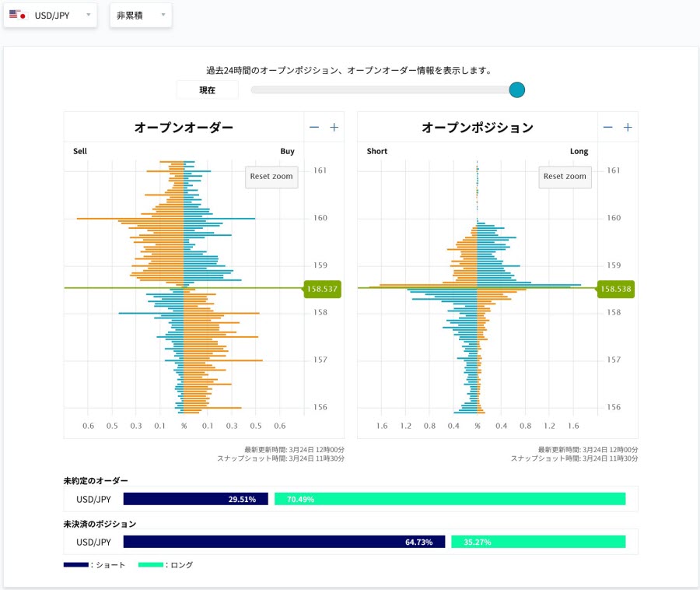Click the US/Japan flag icon
Screen dimensions: 700x590
pos(18,15)
